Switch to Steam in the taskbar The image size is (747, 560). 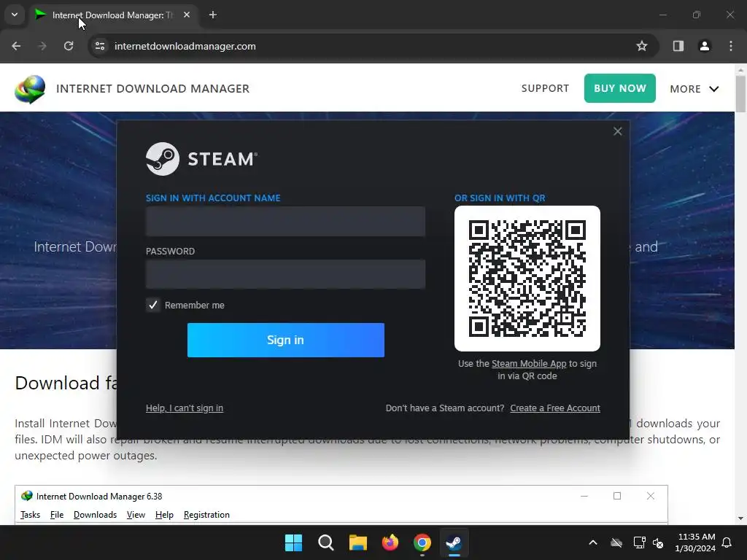tap(454, 542)
